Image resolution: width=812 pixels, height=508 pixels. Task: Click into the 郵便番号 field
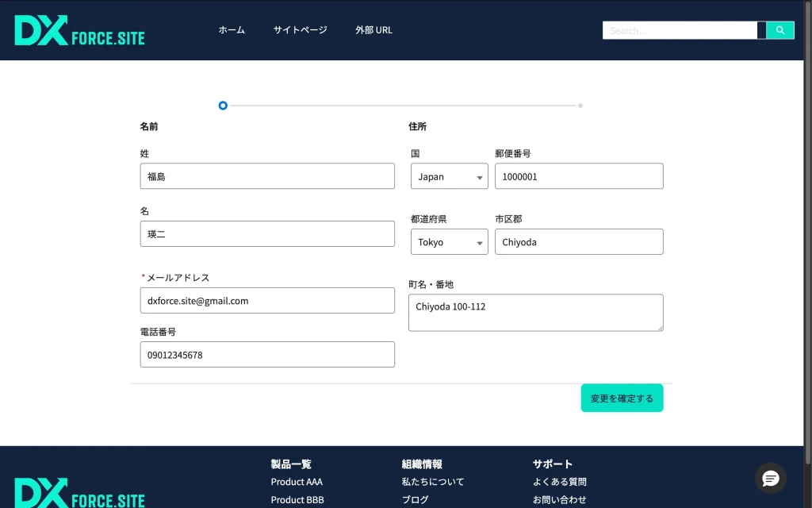(x=579, y=177)
